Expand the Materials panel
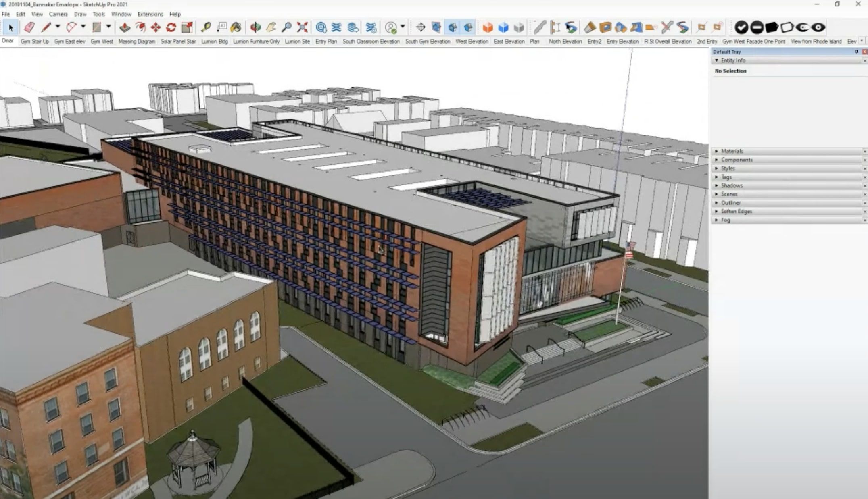The width and height of the screenshot is (868, 499). (717, 151)
